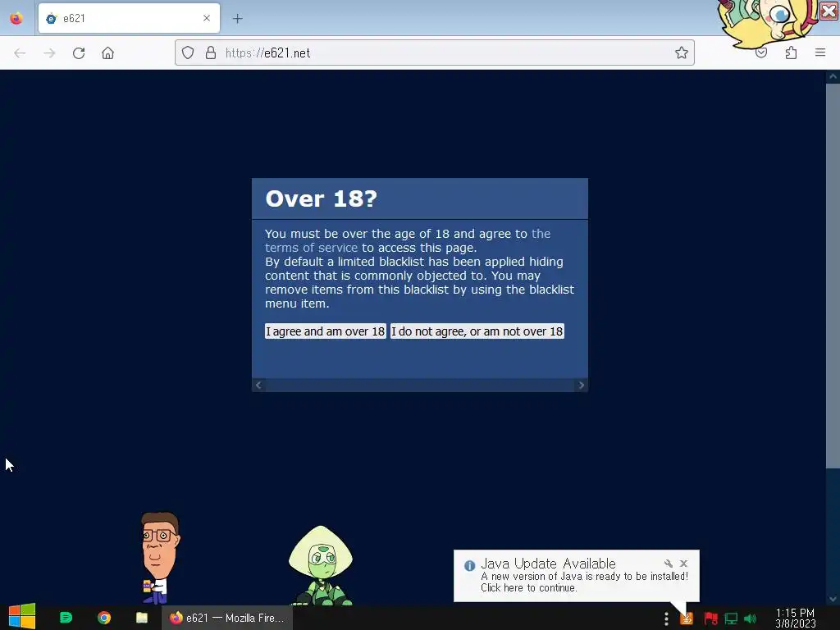Click the Hank Hill desktop mascot
The width and height of the screenshot is (840, 630).
tap(159, 558)
